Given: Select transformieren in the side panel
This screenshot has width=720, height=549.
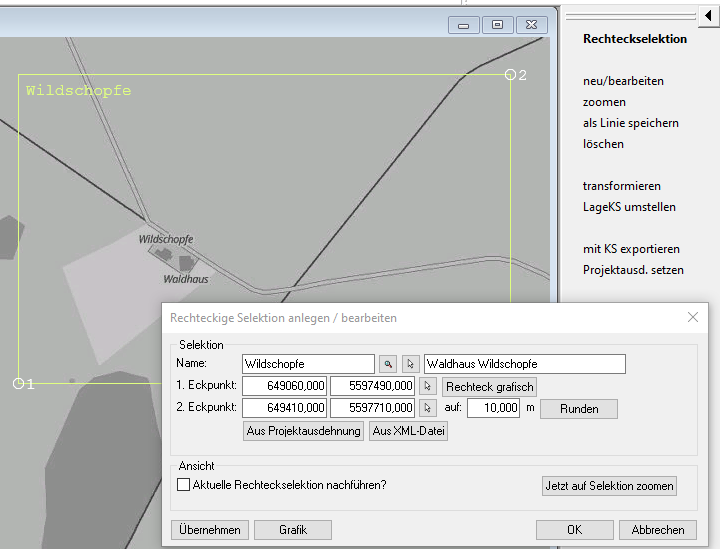Looking at the screenshot, I should tap(622, 186).
